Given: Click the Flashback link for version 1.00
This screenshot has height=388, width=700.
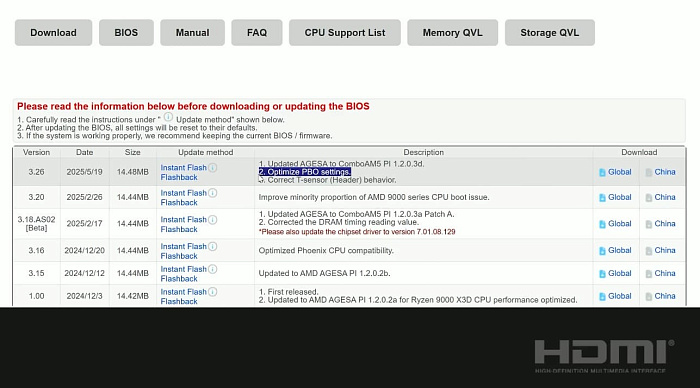Looking at the screenshot, I should [179, 301].
